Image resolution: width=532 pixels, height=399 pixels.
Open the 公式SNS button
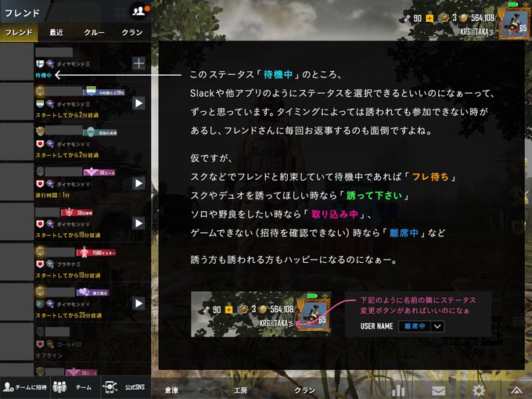(x=126, y=386)
